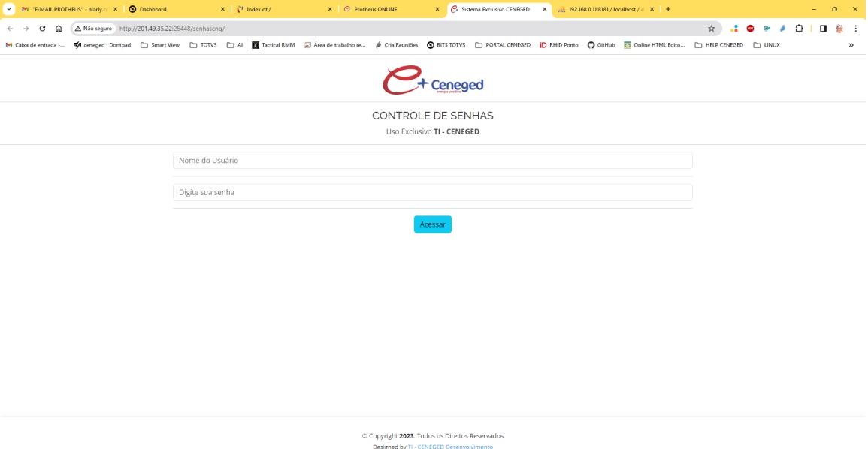Click the Ceneged logo
The image size is (868, 449).
[x=432, y=80]
